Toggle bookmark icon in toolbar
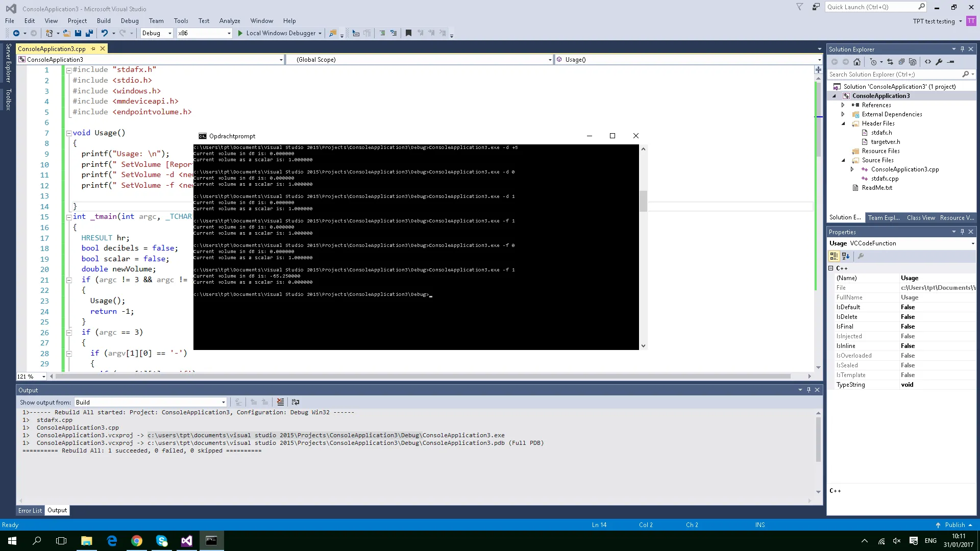This screenshot has width=980, height=551. point(408,33)
